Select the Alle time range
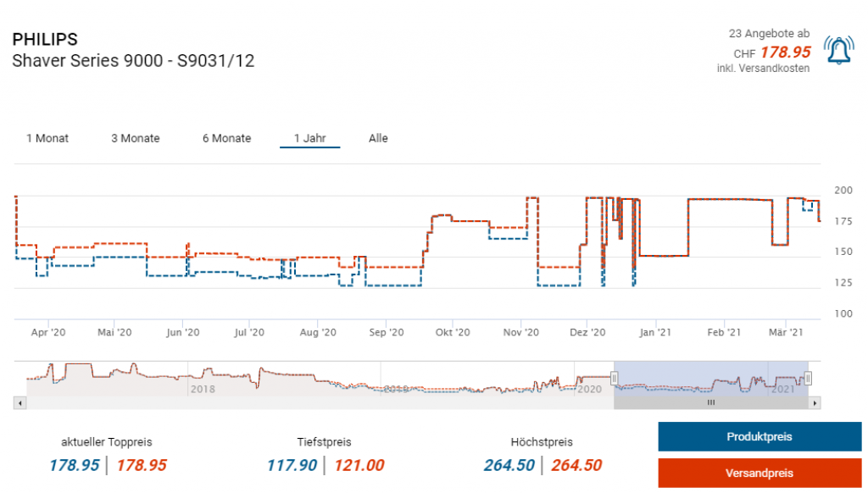This screenshot has height=493, width=868. pos(379,138)
